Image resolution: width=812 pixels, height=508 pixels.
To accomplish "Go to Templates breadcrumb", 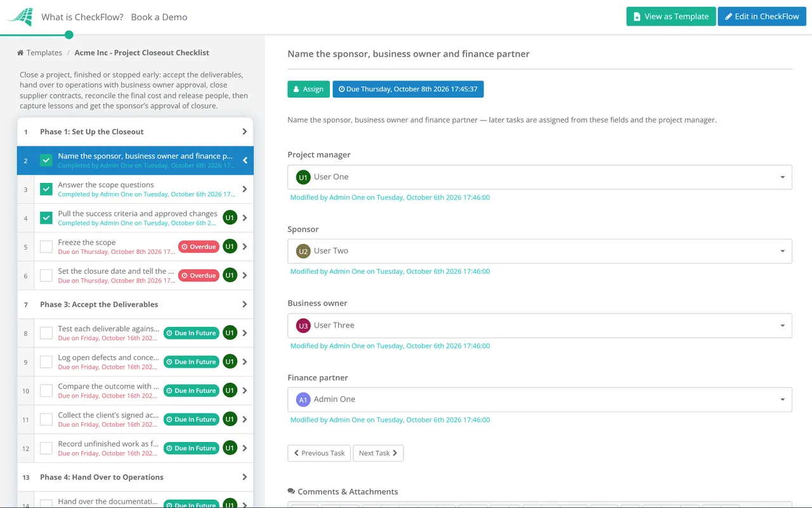I will coord(44,53).
